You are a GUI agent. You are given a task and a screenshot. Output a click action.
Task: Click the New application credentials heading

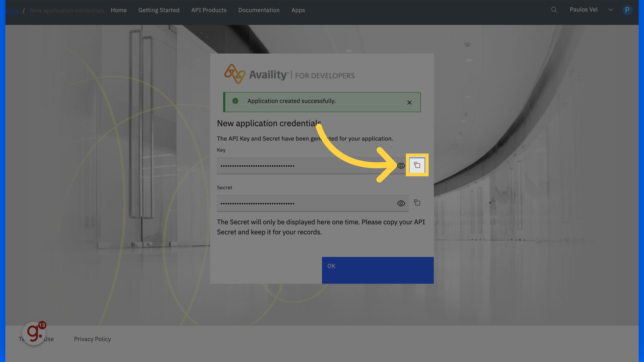click(269, 123)
